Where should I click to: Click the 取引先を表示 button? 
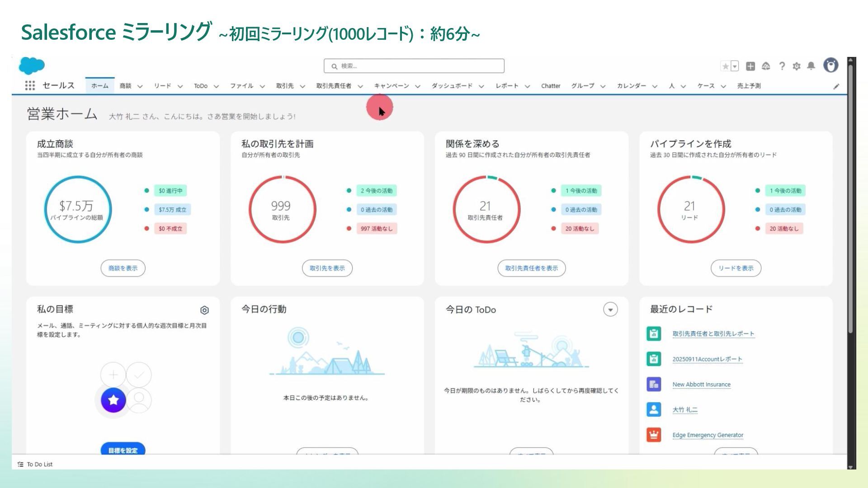(327, 268)
